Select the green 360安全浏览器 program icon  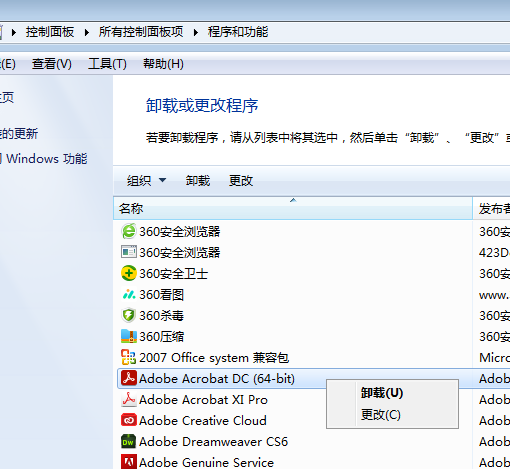tap(128, 231)
